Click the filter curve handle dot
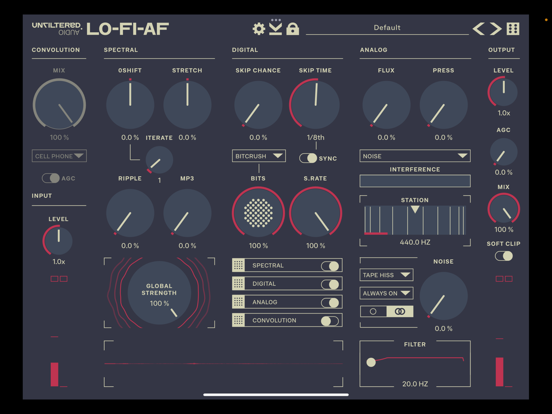Viewport: 552px width, 414px height. coord(371,362)
